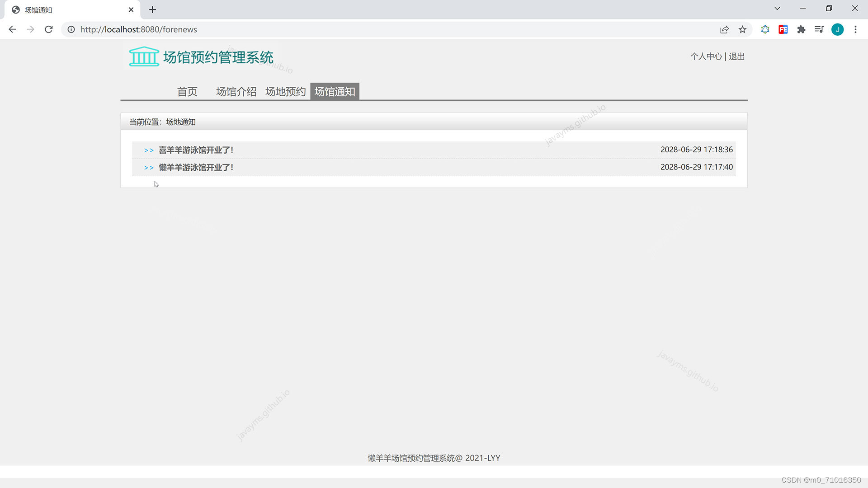Minimize the browser window
Screen dimensions: 868x488
803,9
